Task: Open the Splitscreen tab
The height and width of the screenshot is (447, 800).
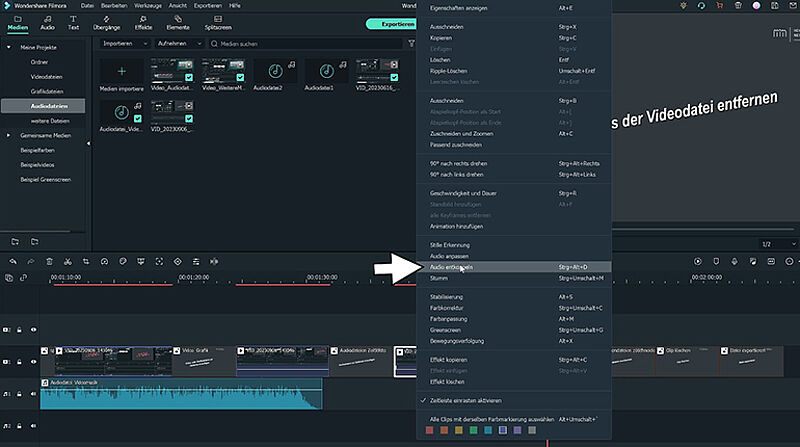Action: click(x=218, y=23)
